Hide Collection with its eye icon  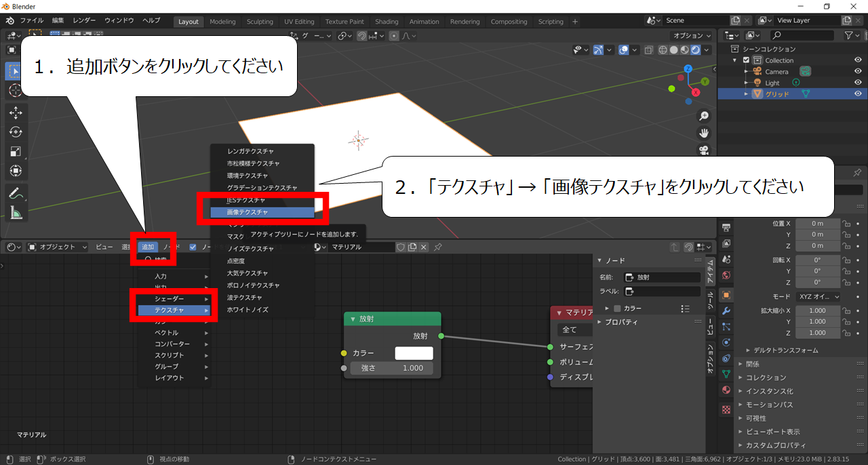tap(858, 60)
